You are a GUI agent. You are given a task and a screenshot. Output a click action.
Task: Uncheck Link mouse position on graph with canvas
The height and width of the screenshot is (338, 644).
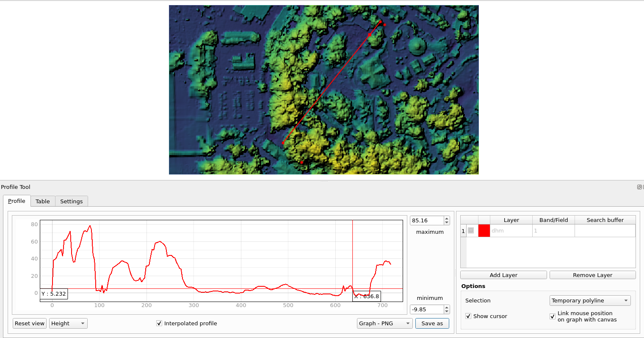click(553, 316)
